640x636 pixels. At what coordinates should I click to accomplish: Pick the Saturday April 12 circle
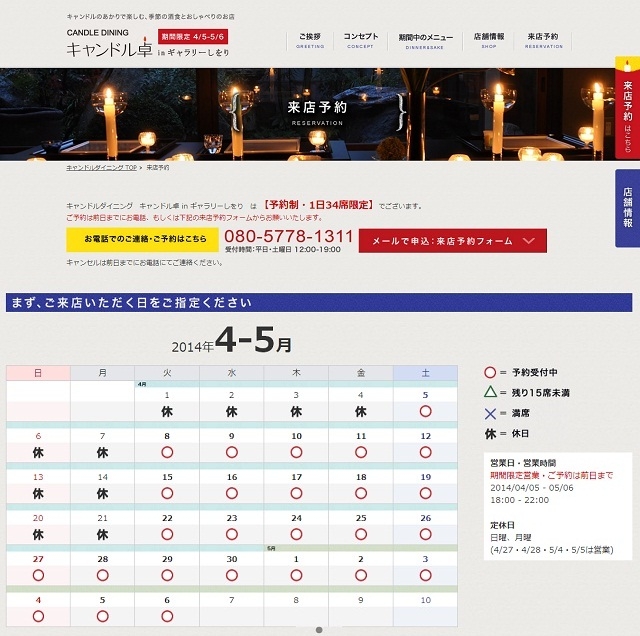pos(425,452)
